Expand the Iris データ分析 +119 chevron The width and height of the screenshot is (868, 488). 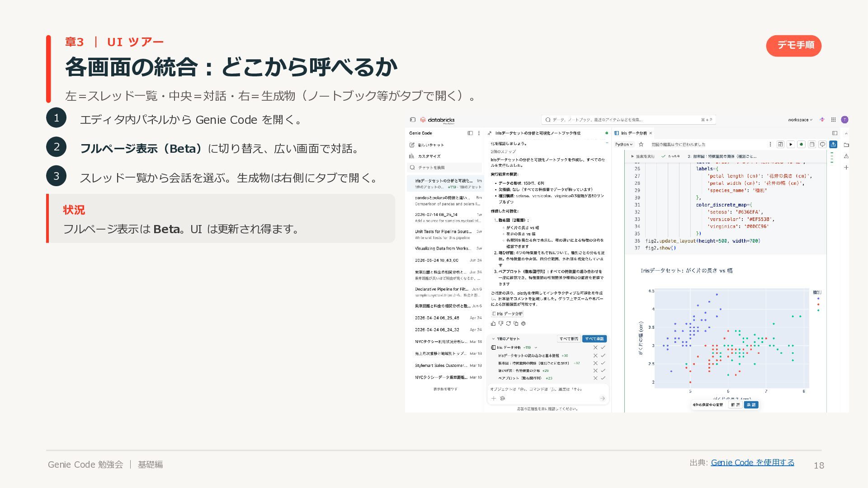[536, 347]
